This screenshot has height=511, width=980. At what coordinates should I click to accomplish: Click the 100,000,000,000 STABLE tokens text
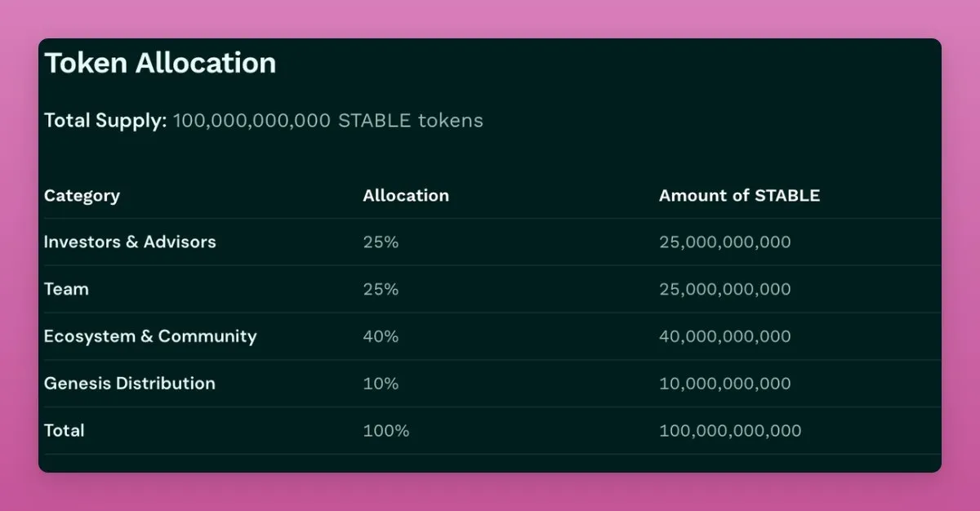(x=327, y=121)
